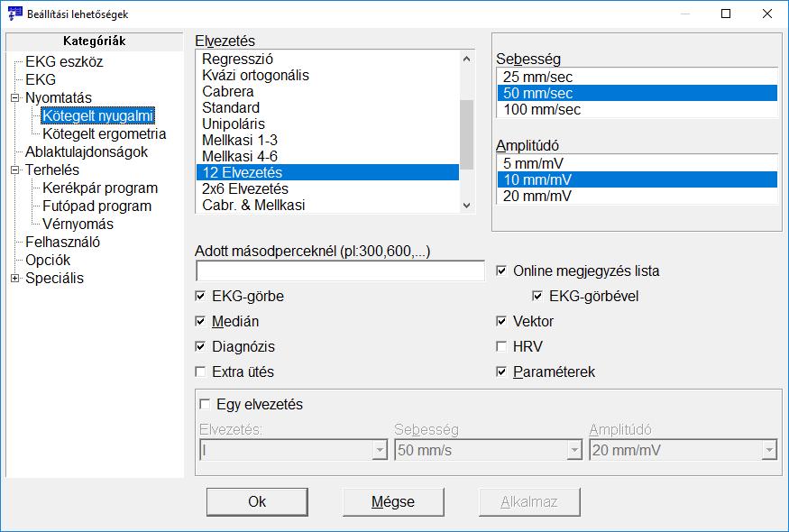Open Futópad program settings
The width and height of the screenshot is (789, 532).
96,206
